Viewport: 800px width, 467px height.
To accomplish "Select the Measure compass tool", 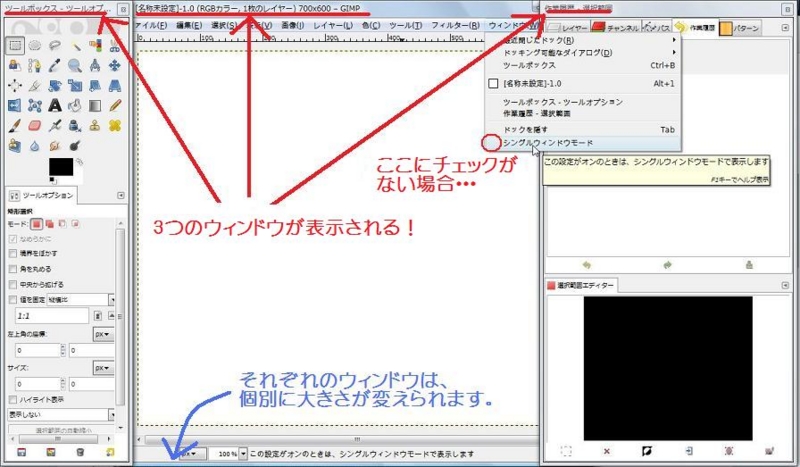I will [x=95, y=65].
